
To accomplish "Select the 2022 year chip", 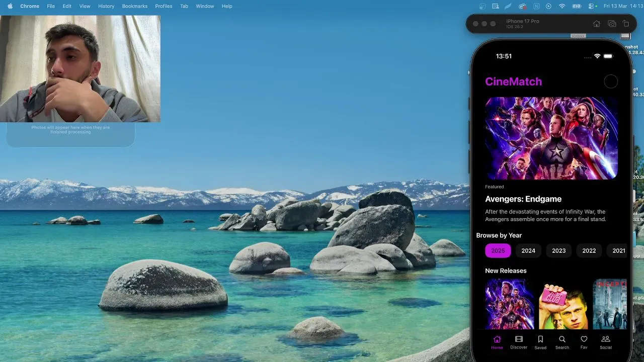I will [589, 250].
